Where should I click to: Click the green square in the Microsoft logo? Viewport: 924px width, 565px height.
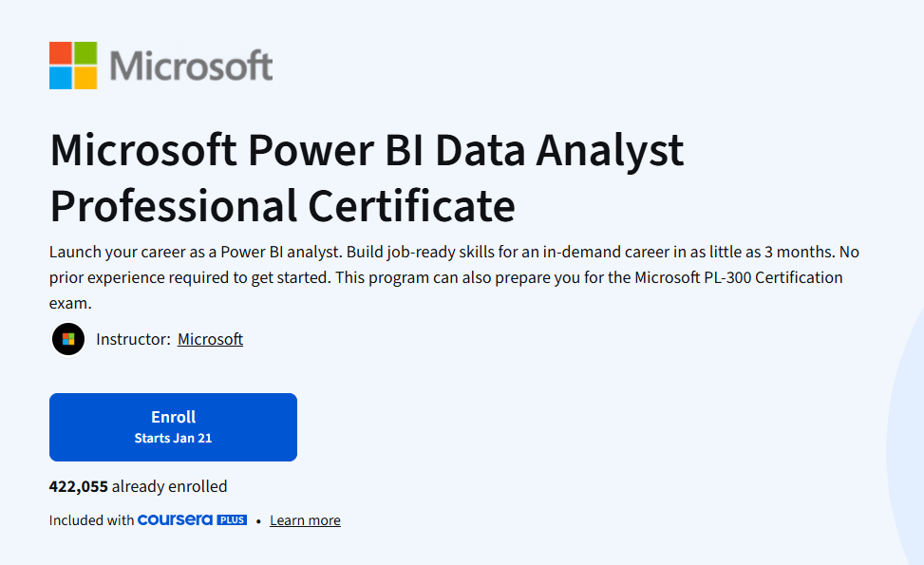[84, 53]
